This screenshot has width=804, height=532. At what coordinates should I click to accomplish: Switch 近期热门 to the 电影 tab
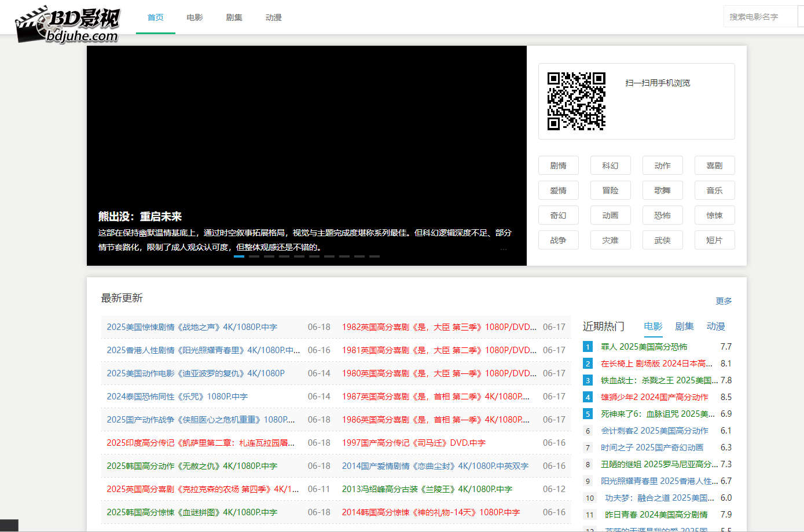(x=653, y=326)
